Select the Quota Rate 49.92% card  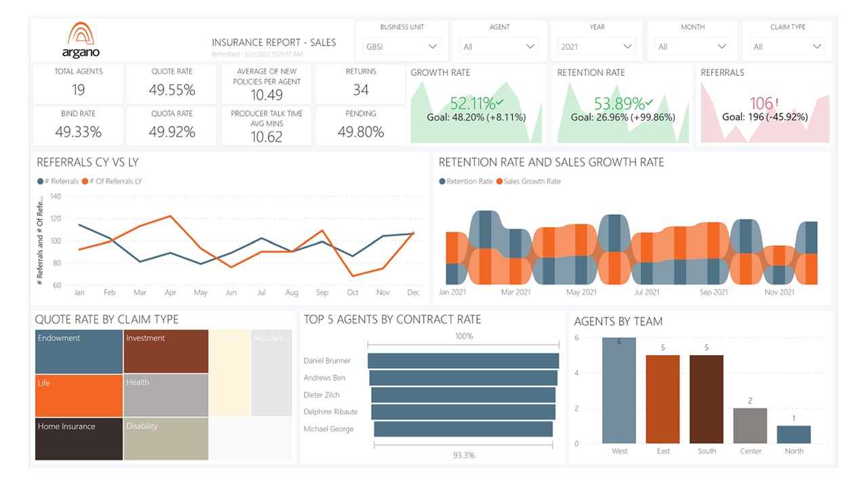[172, 125]
